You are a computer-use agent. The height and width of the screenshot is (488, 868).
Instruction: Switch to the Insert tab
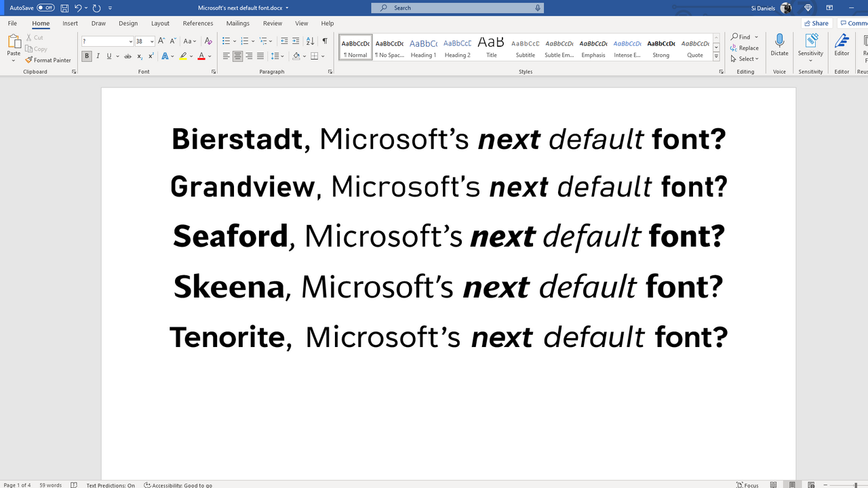point(70,23)
